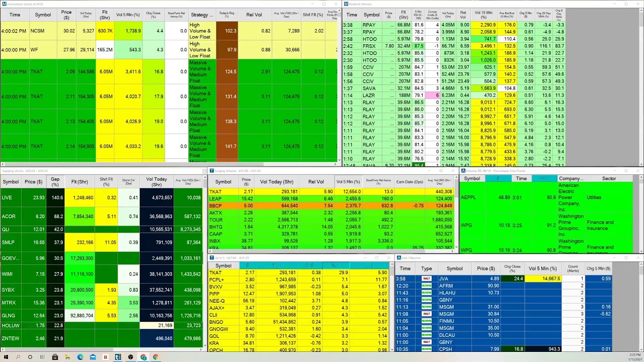Select BNGO in the bottom symbol list

point(216,322)
